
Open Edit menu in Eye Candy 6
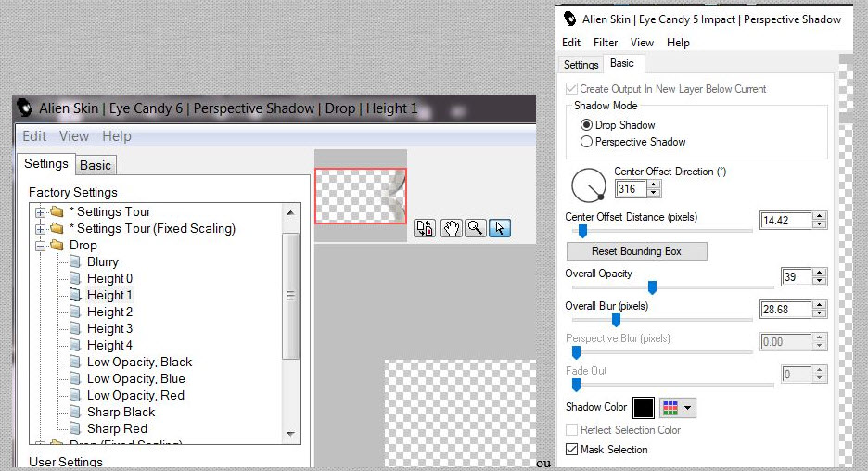[34, 136]
